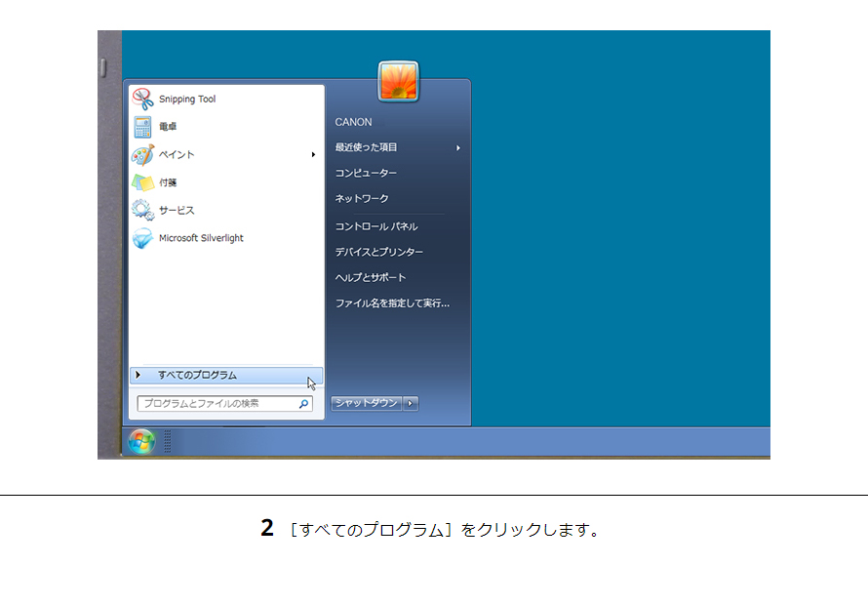The height and width of the screenshot is (605, 868).
Task: Open ヘルプとサポート
Action: 372,277
